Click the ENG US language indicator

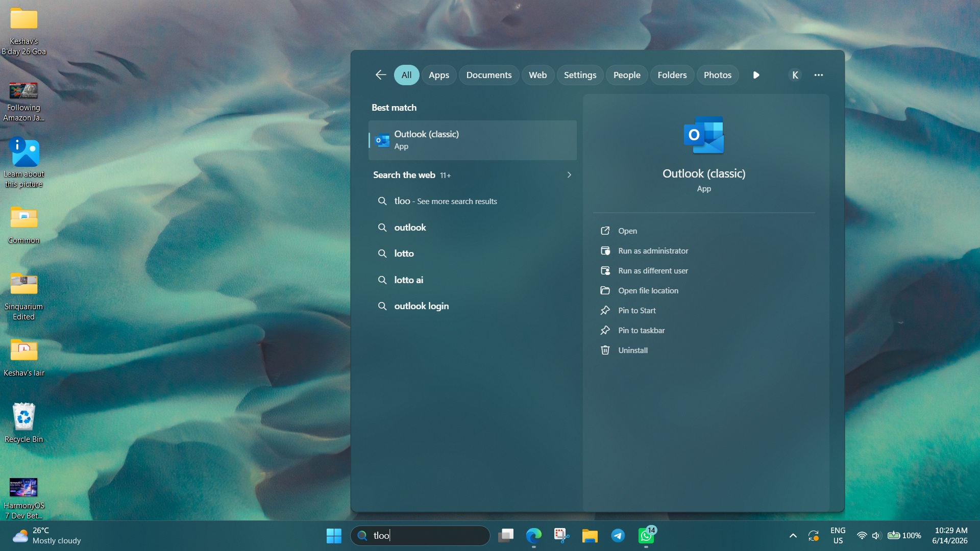838,536
